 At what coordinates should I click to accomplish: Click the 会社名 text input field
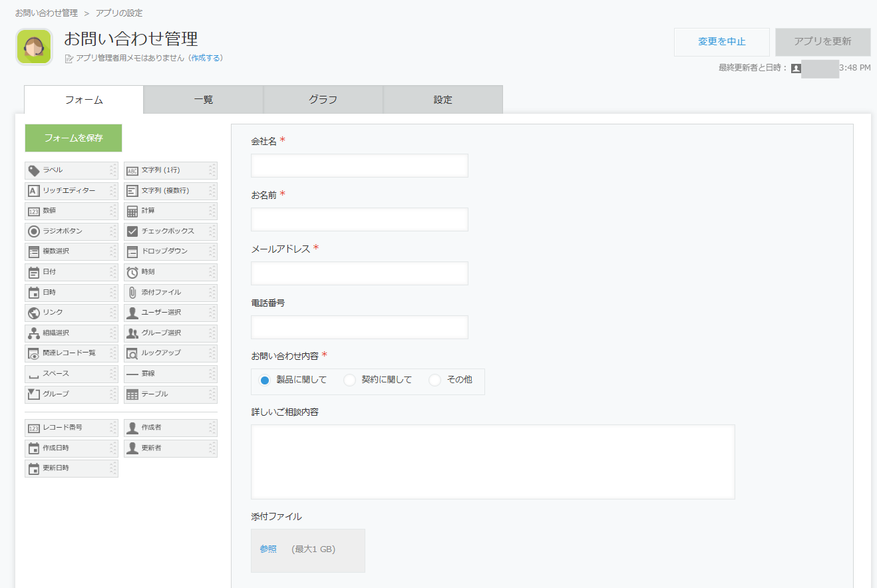pos(359,166)
